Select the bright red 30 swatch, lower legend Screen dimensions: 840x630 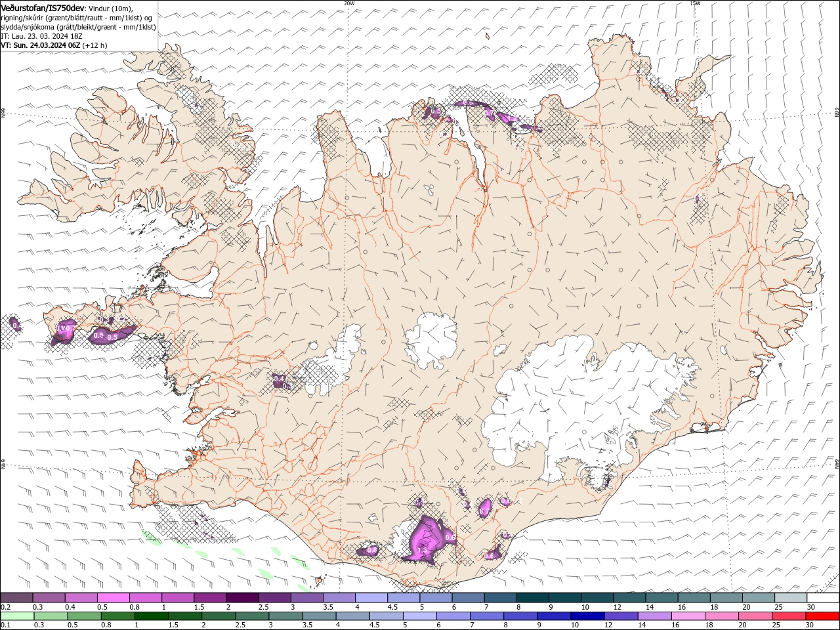tap(822, 616)
